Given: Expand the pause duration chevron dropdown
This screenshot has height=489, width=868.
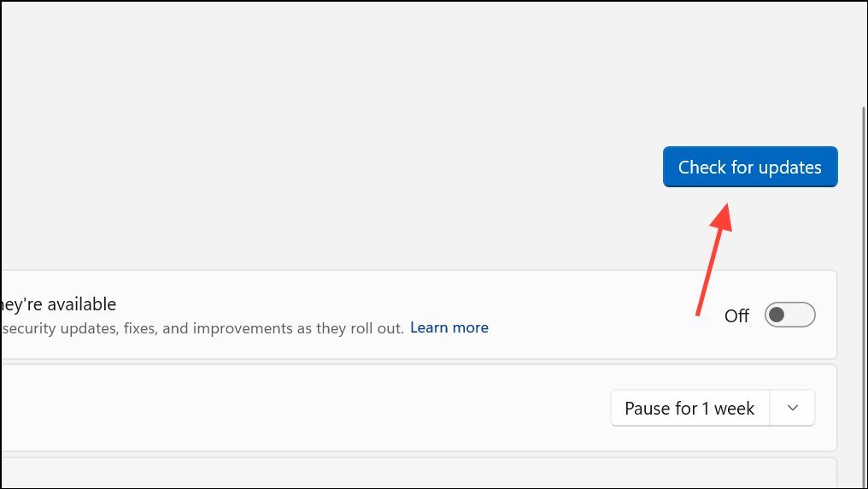Looking at the screenshot, I should pos(793,409).
